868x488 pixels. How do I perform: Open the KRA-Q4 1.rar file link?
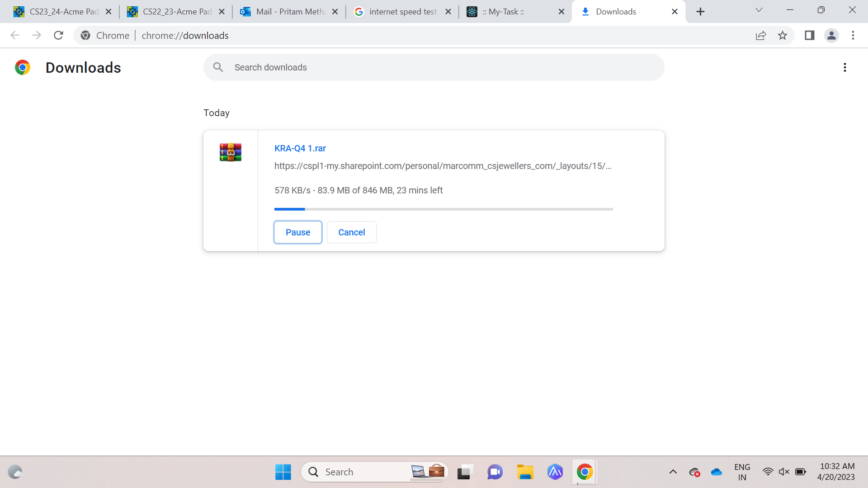[300, 148]
